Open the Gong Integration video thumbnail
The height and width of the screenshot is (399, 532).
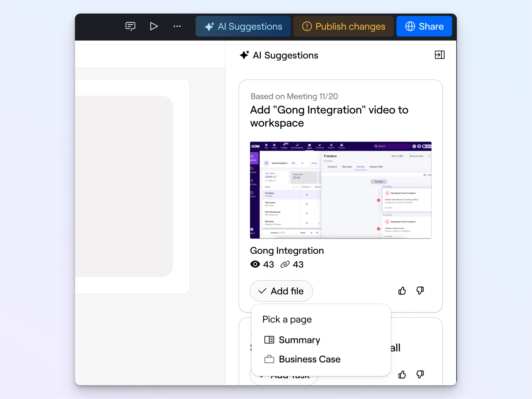pos(340,190)
